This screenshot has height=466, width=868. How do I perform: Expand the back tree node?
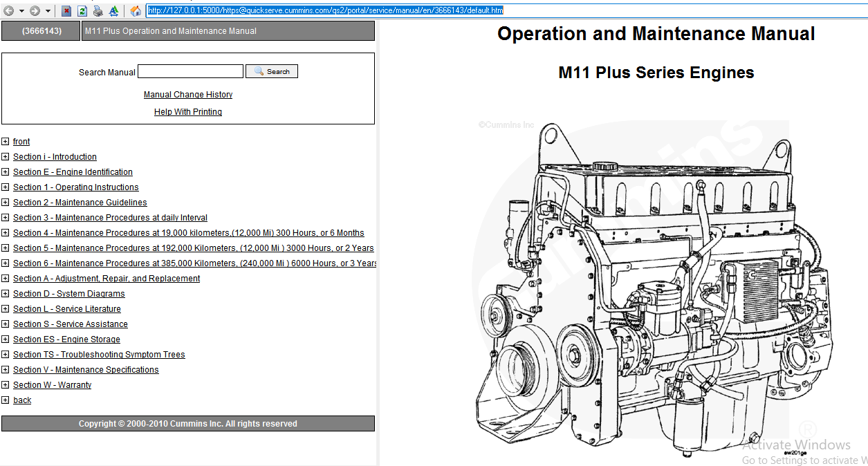click(6, 400)
